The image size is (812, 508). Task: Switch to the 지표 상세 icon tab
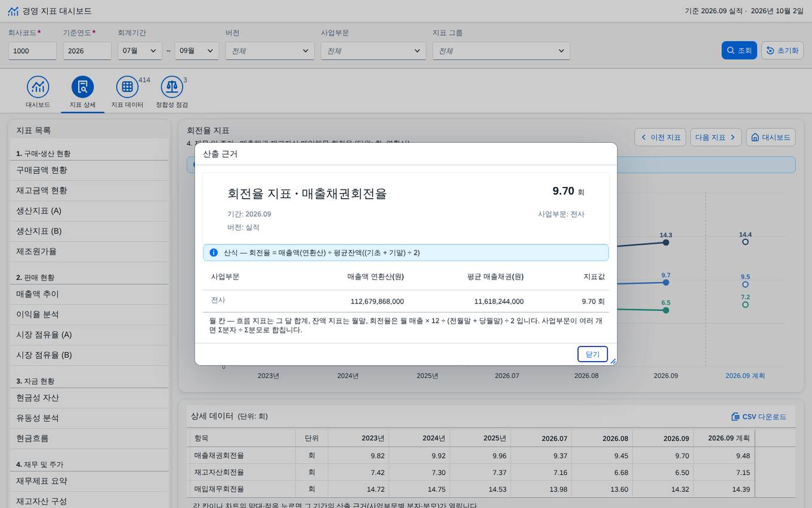(82, 93)
